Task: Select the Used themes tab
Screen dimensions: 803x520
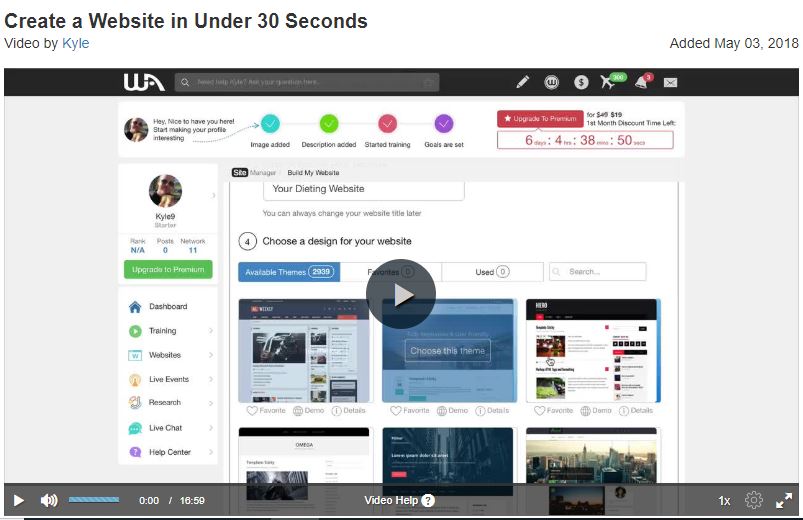Action: 492,272
